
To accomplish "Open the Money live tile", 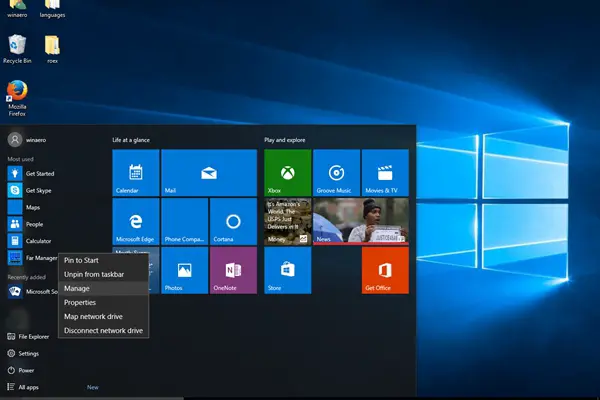I will coord(287,221).
